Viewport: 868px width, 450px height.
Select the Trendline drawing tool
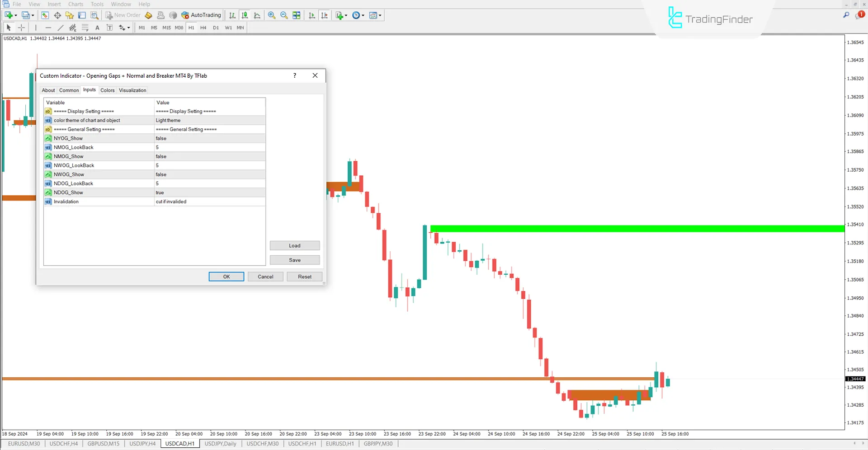pyautogui.click(x=61, y=28)
